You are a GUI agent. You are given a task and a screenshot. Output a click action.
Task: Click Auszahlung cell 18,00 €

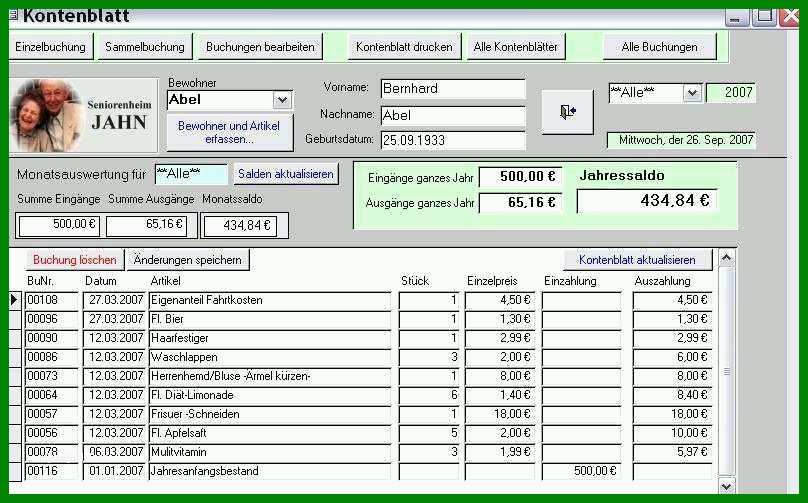tap(672, 415)
